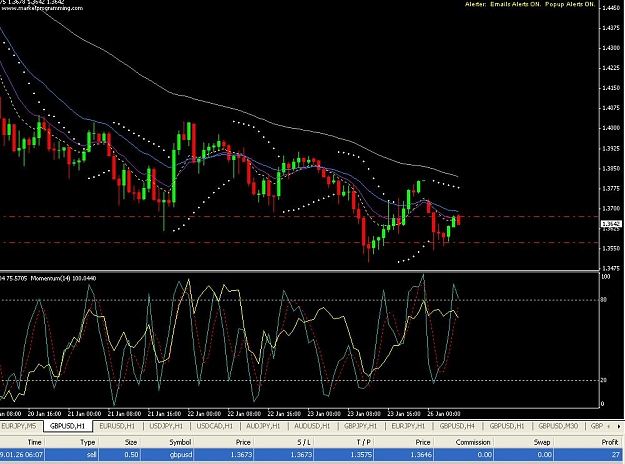The image size is (625, 464).
Task: Open the GBPJPY,H1 chart tab
Action: coord(361,426)
